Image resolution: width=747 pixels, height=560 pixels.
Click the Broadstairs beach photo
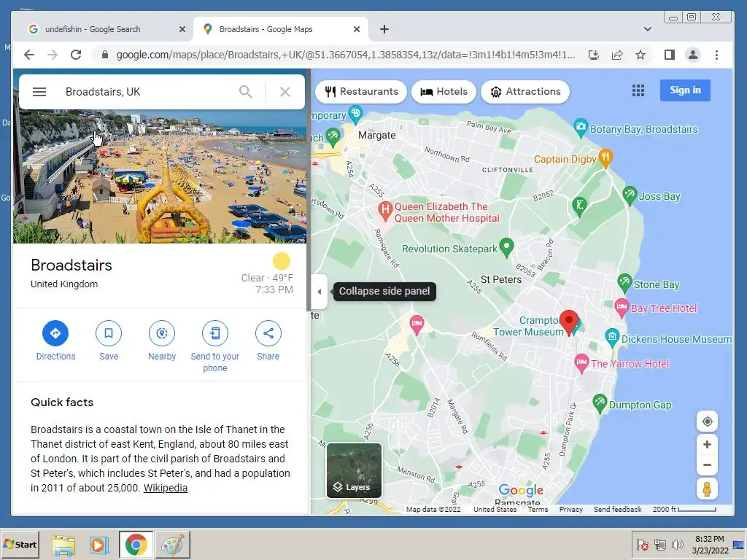point(160,176)
